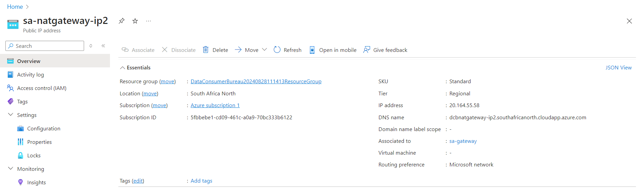
Task: Open the Configuration settings page
Action: pos(44,128)
